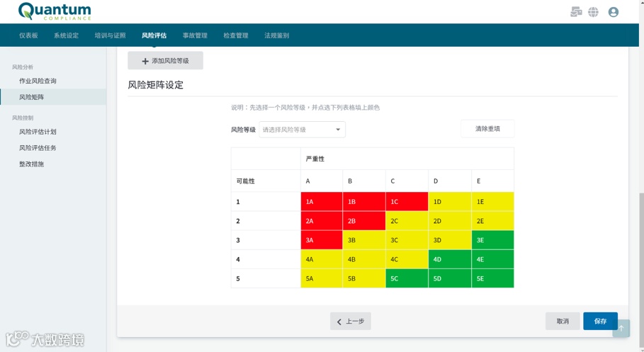Click the scroll-to-top arrow button
The image size is (644, 352).
(621, 328)
